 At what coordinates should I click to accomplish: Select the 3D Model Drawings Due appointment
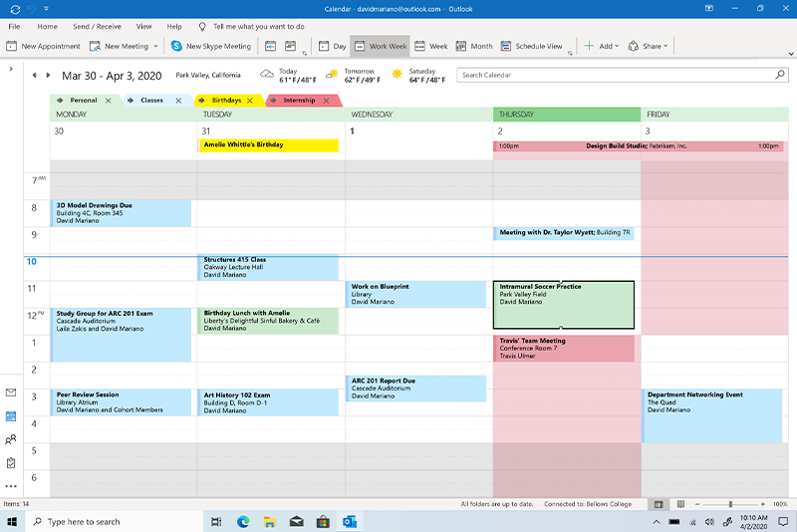[x=121, y=213]
